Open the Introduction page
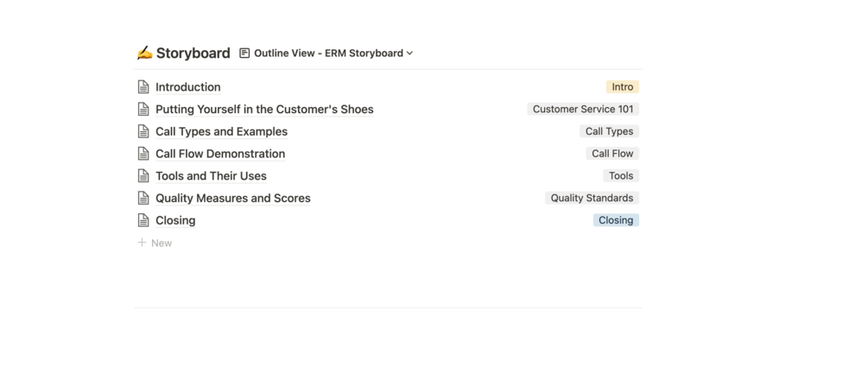 coord(187,87)
